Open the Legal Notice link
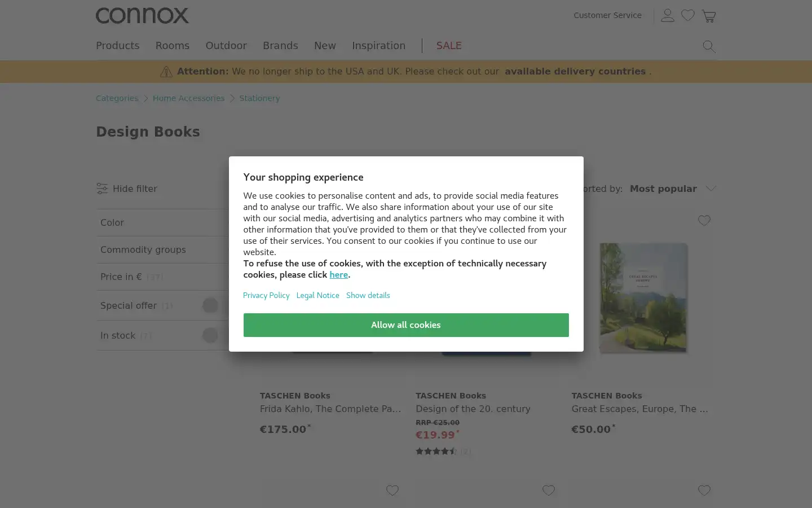The height and width of the screenshot is (508, 812). click(318, 295)
